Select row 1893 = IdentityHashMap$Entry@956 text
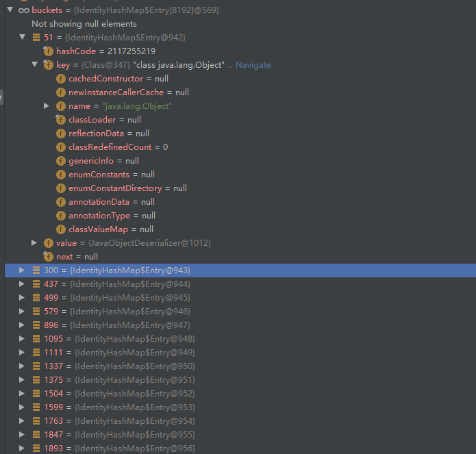 tap(120, 448)
